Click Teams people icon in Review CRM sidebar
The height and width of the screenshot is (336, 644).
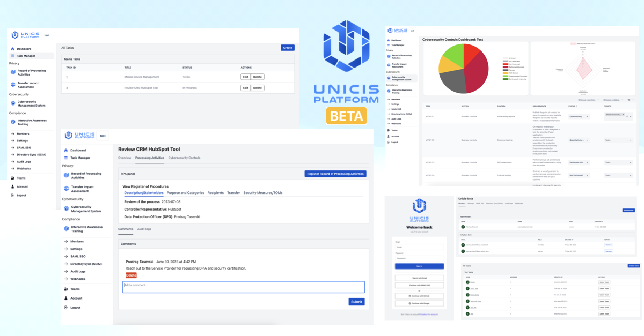66,289
